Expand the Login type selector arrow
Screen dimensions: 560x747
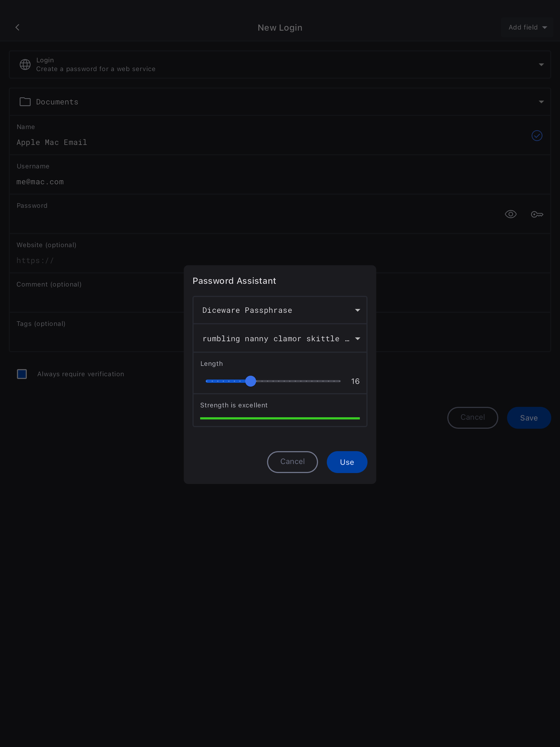click(541, 65)
